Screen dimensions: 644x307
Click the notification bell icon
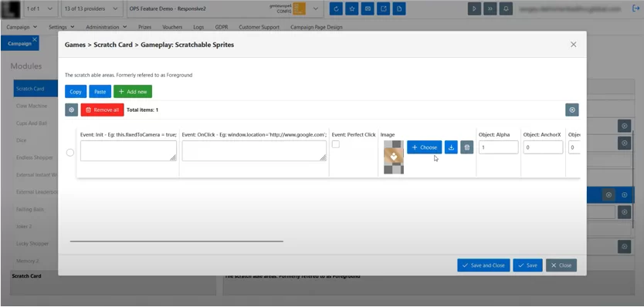click(506, 8)
